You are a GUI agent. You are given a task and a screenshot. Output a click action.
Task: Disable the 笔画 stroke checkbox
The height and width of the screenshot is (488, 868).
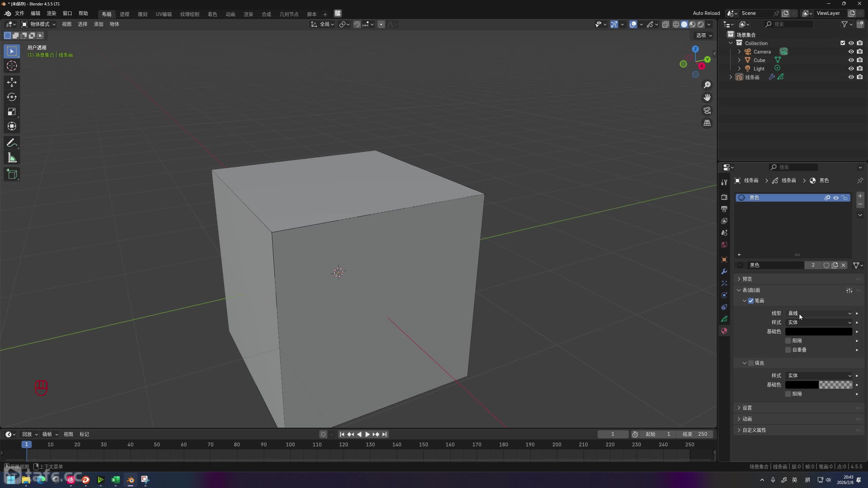751,301
